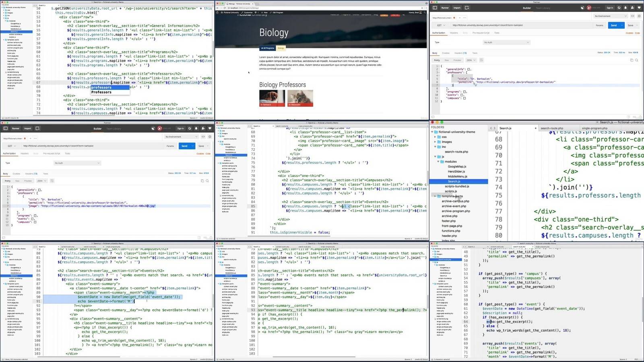Toggle the line wrap button in middle-left Postman

[x=52, y=181]
